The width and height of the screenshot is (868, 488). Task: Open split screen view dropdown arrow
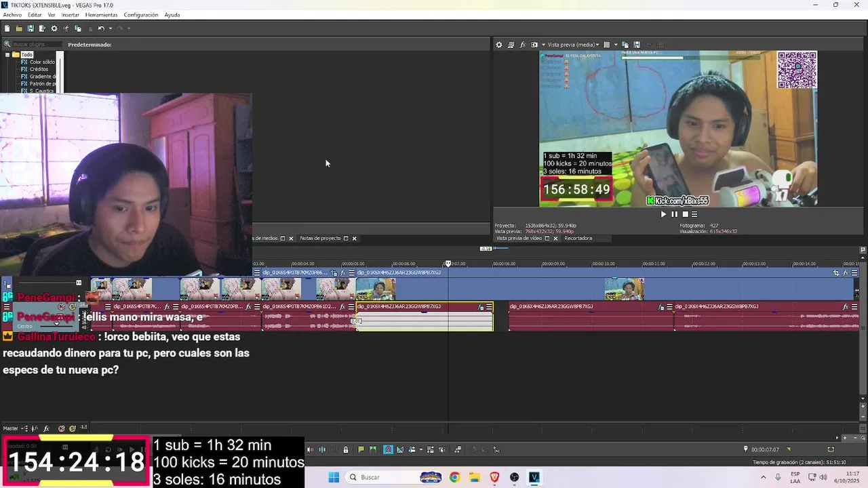[543, 45]
